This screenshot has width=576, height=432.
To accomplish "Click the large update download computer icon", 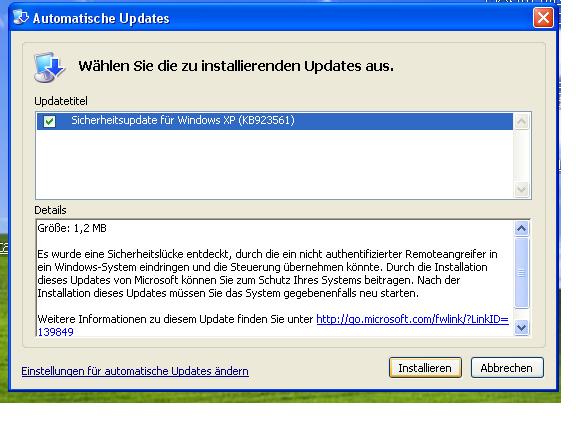I will tap(49, 67).
